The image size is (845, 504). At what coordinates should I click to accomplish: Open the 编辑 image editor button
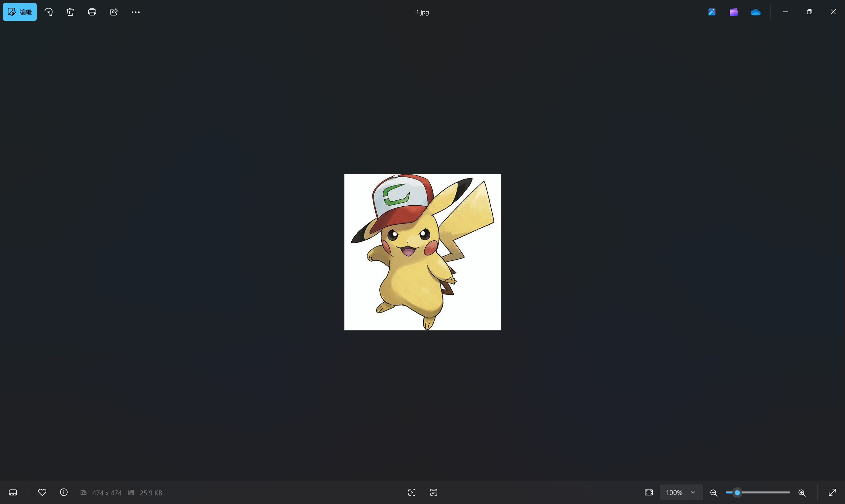(x=20, y=12)
